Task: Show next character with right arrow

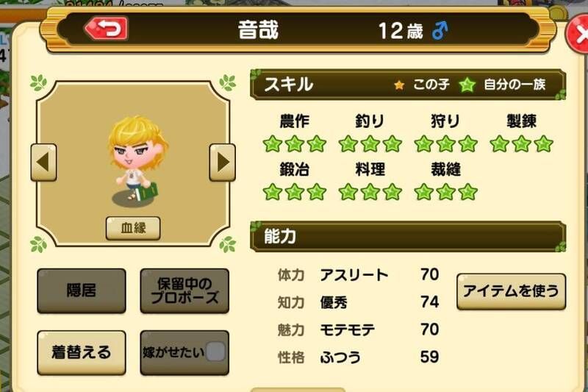Action: click(x=223, y=163)
